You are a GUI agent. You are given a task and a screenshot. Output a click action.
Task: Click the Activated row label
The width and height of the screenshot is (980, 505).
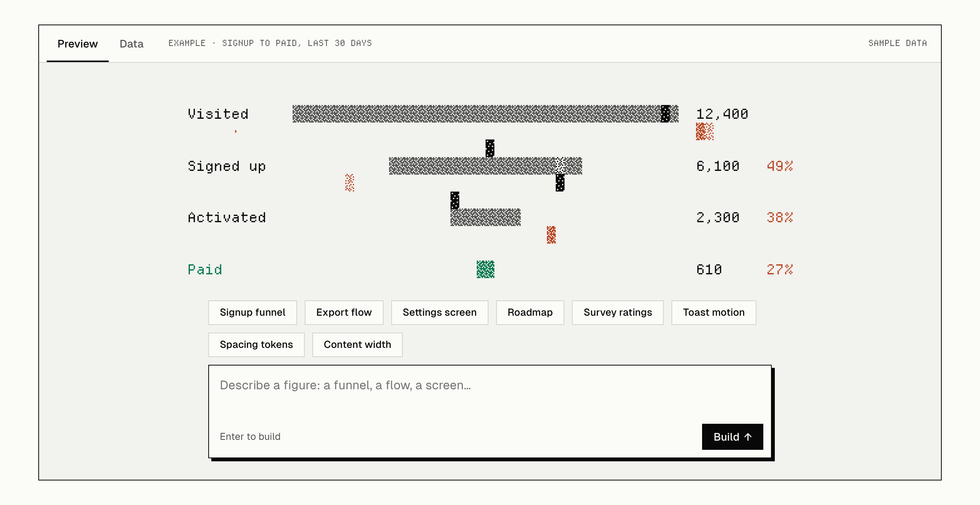click(x=227, y=217)
